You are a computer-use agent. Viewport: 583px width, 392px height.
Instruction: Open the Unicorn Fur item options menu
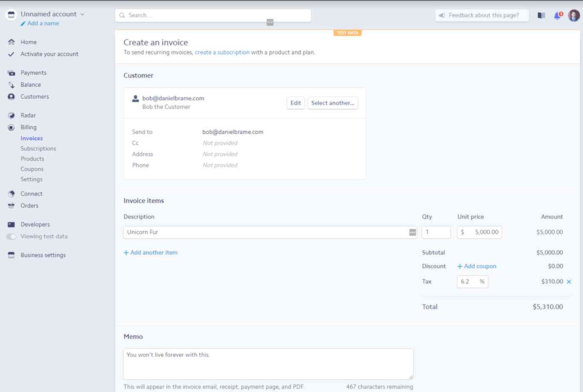pyautogui.click(x=411, y=232)
